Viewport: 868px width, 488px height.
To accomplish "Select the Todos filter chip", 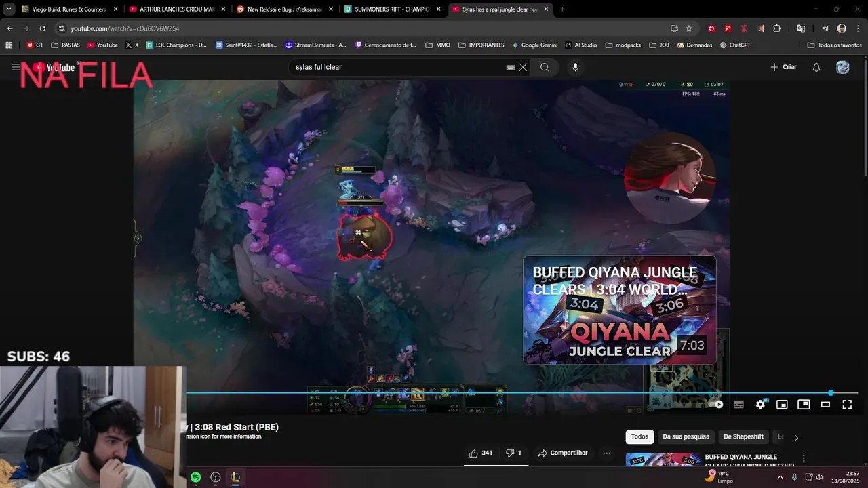I will [639, 436].
